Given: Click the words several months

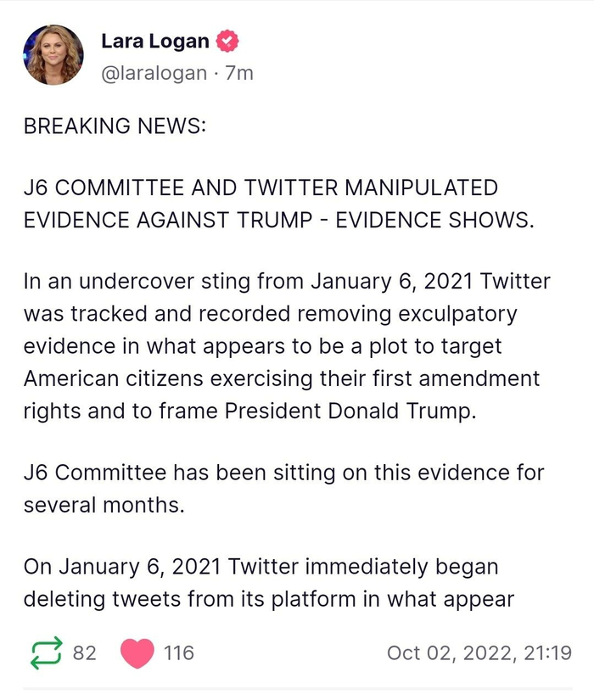Looking at the screenshot, I should [x=104, y=505].
